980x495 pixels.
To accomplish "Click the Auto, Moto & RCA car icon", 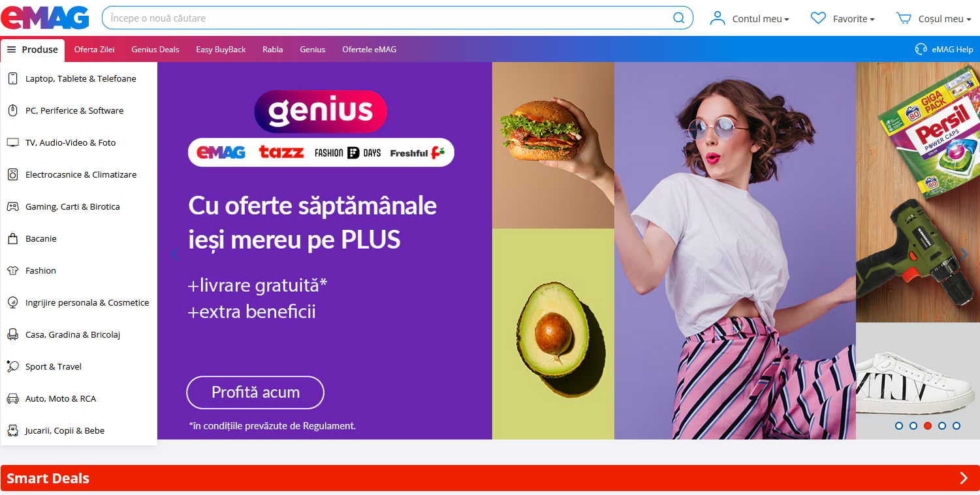I will coord(12,398).
